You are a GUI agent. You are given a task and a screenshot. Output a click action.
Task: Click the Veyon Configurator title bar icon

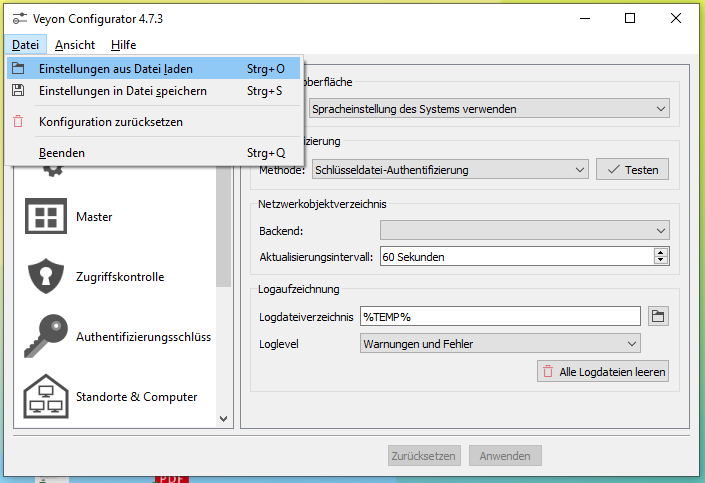pyautogui.click(x=19, y=18)
